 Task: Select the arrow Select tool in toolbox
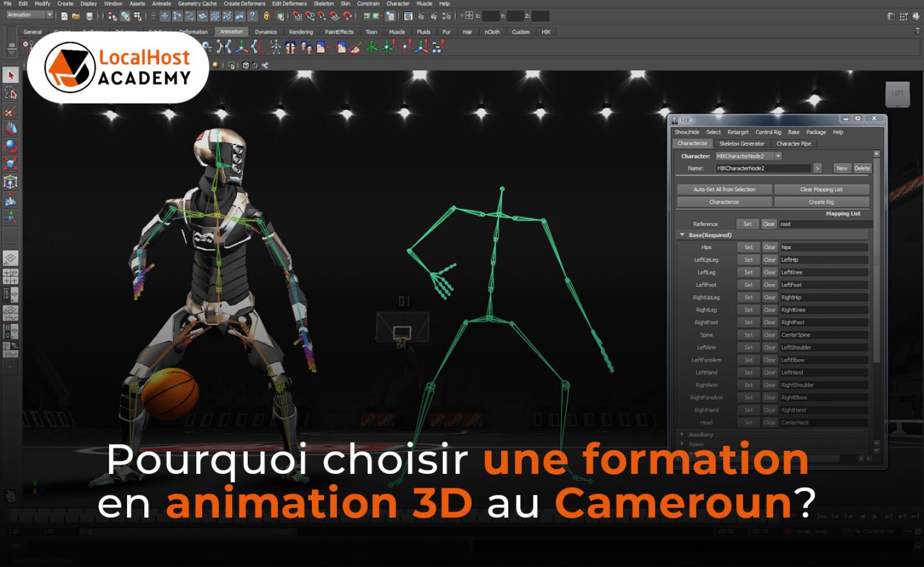pos(10,75)
